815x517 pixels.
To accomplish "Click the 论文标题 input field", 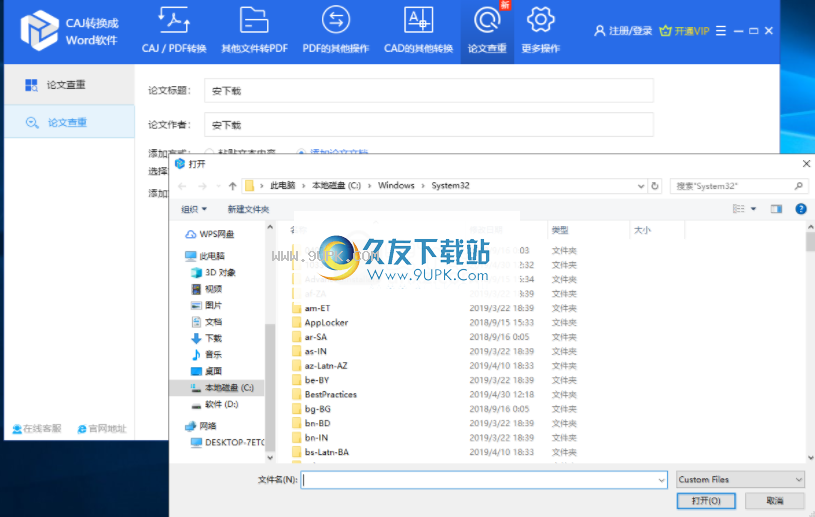I will click(428, 91).
